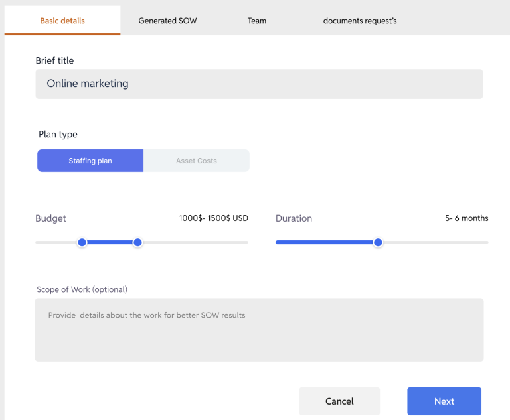Switch to the Basic details tab
The width and height of the screenshot is (510, 420).
point(62,21)
